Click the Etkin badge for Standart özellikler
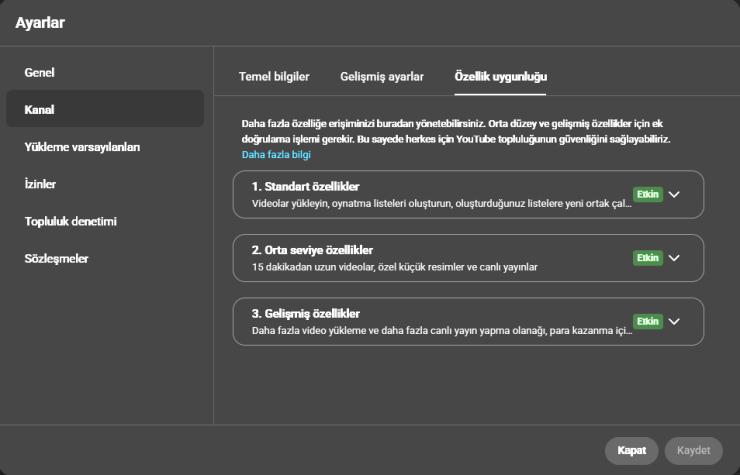 pyautogui.click(x=647, y=195)
